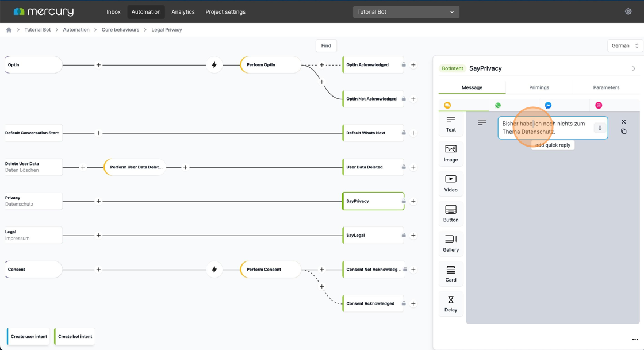Click the text block drag handle icon
This screenshot has width=644, height=350.
tap(482, 122)
